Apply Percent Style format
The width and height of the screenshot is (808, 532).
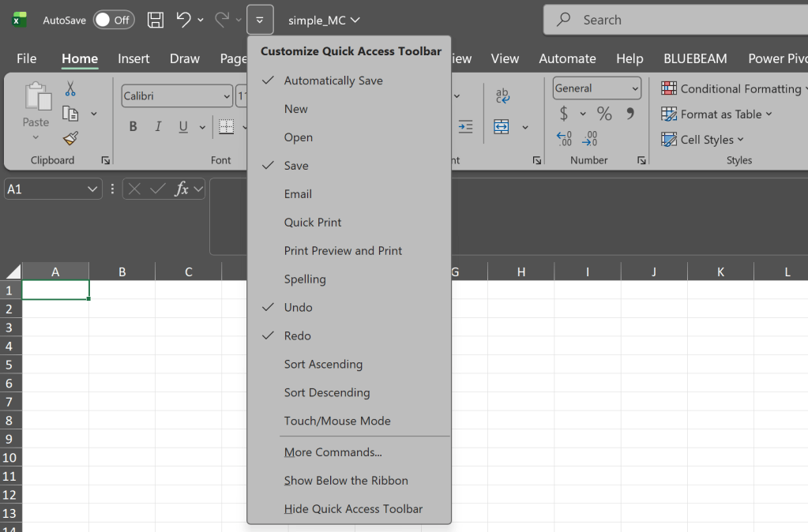pos(604,114)
